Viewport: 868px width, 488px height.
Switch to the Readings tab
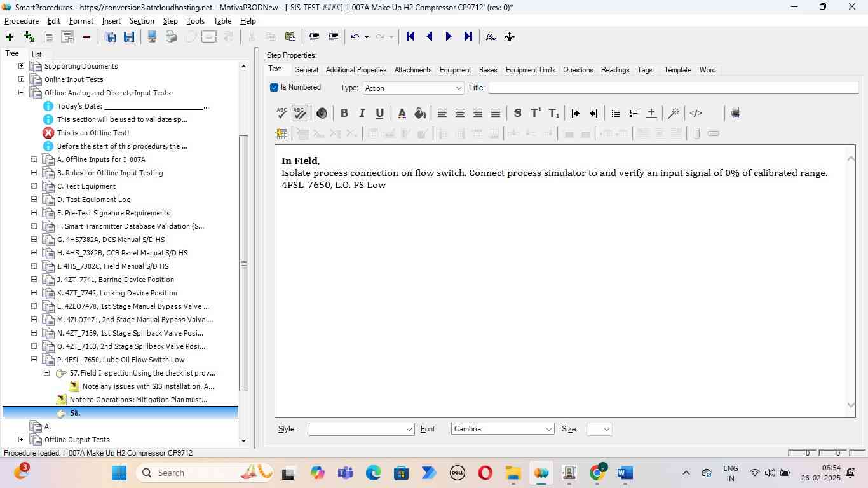(x=615, y=70)
